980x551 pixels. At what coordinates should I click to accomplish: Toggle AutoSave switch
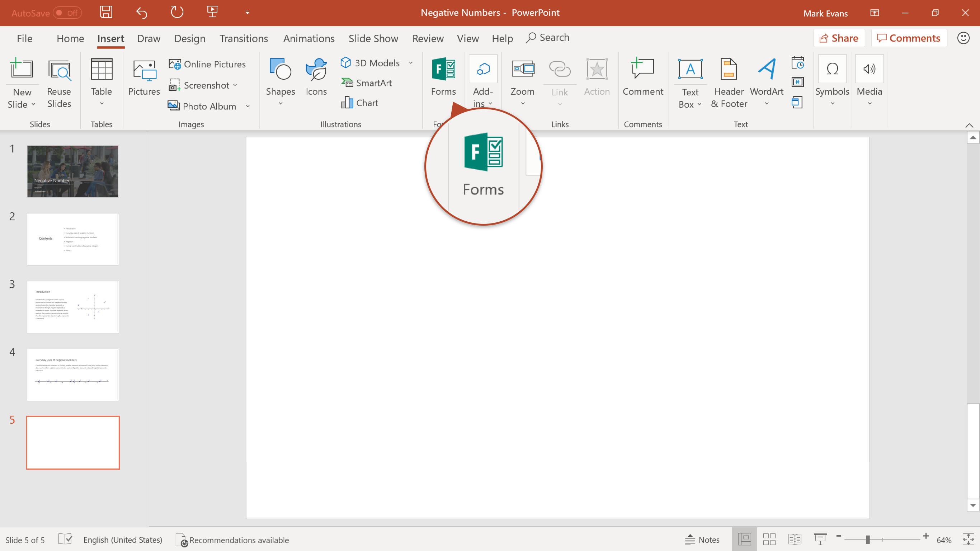tap(67, 13)
